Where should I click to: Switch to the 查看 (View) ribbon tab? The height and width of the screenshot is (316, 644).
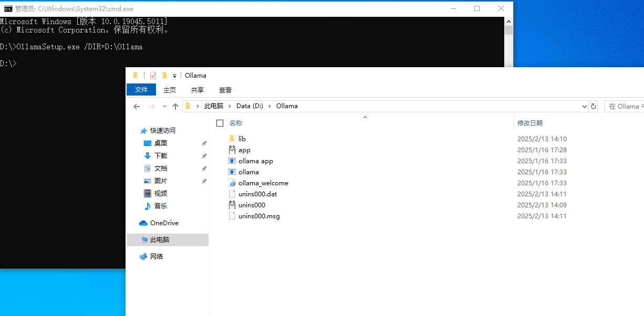225,90
